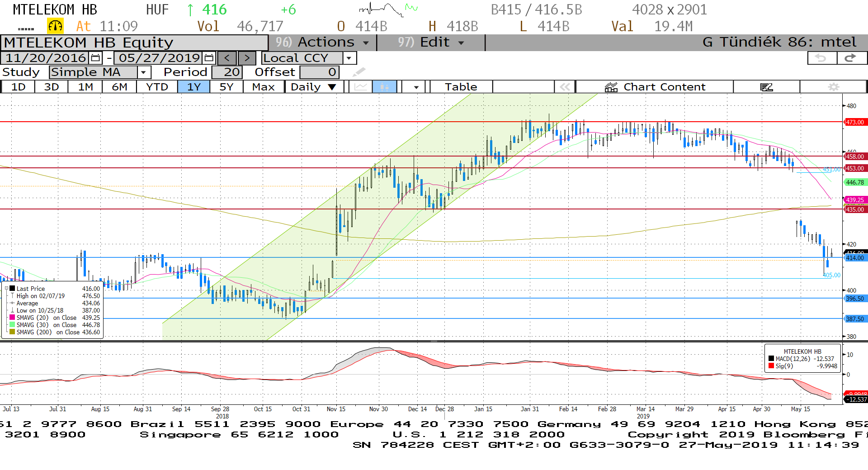This screenshot has height=470, width=868.
Task: Open the chart type dropdown arrow
Action: click(x=416, y=87)
